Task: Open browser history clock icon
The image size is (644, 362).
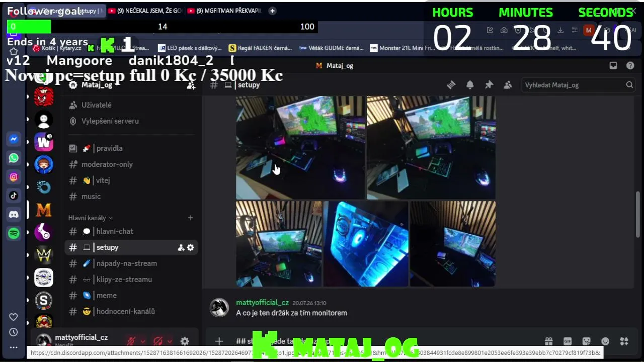Action: coord(14,332)
